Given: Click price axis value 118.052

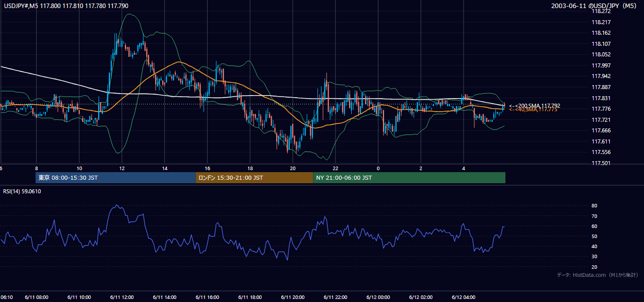Looking at the screenshot, I should [x=600, y=55].
